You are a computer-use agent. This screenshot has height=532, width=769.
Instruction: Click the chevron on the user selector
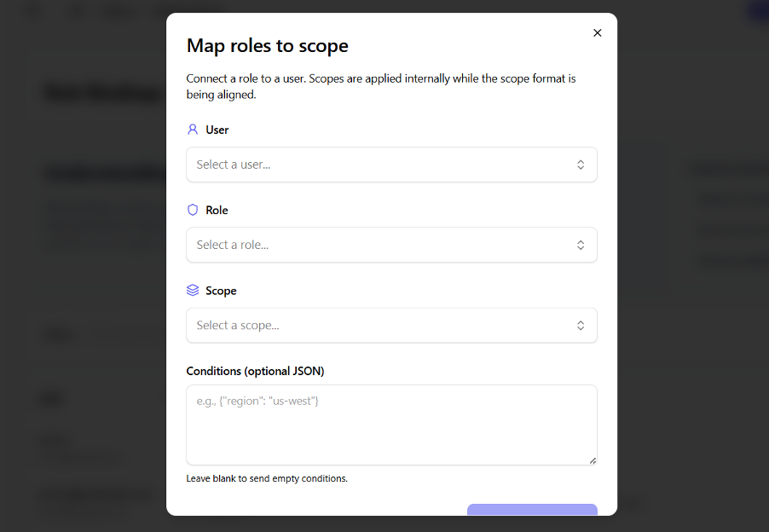[x=581, y=165]
